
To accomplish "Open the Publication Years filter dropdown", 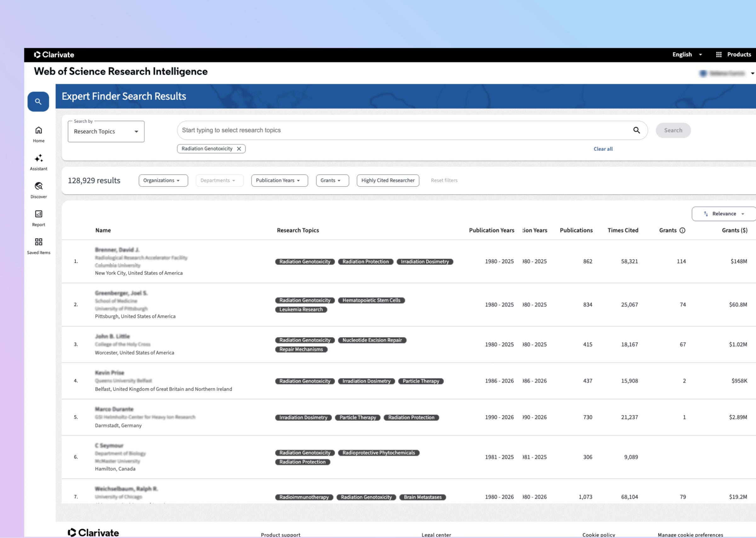I will point(279,181).
